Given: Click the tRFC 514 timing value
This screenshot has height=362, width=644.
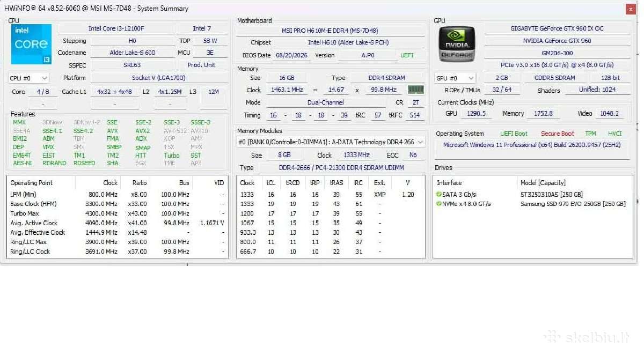Looking at the screenshot, I should (414, 115).
